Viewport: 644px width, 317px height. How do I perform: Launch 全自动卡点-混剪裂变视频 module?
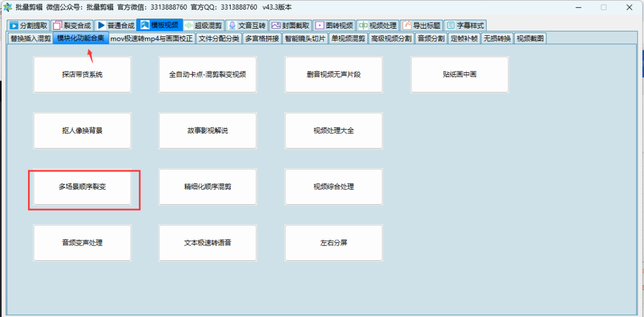pos(208,75)
